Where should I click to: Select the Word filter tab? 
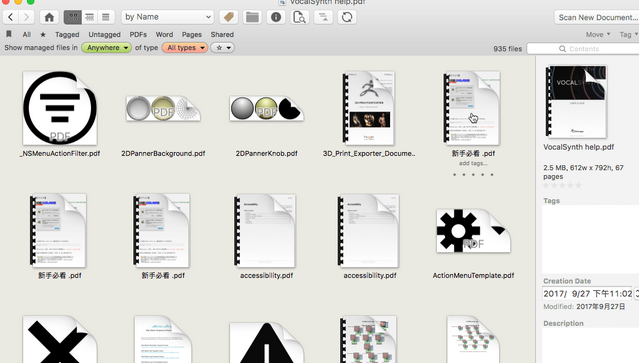click(164, 35)
